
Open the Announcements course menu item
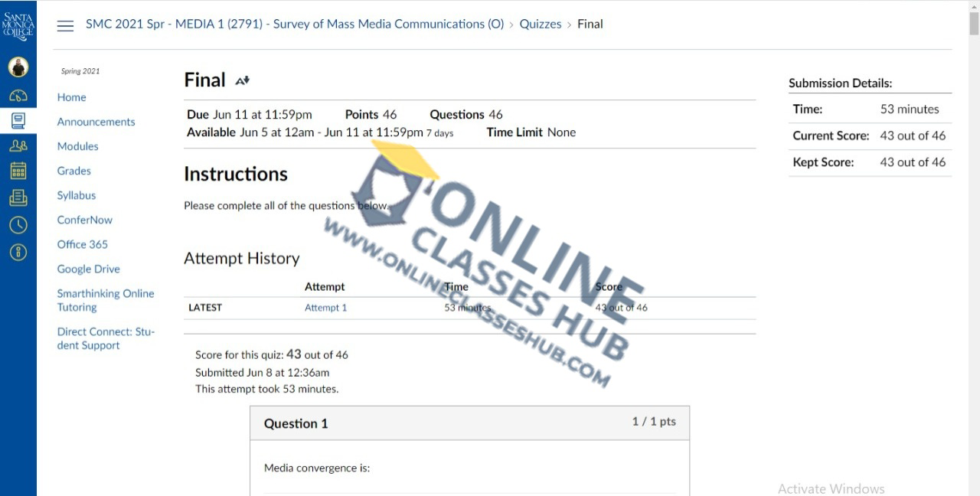point(96,122)
